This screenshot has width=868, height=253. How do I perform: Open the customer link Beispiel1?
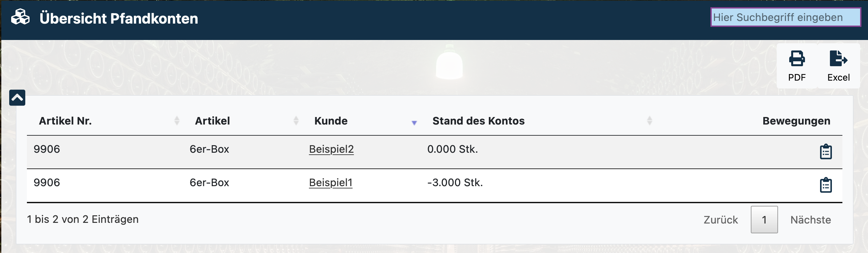coord(331,182)
